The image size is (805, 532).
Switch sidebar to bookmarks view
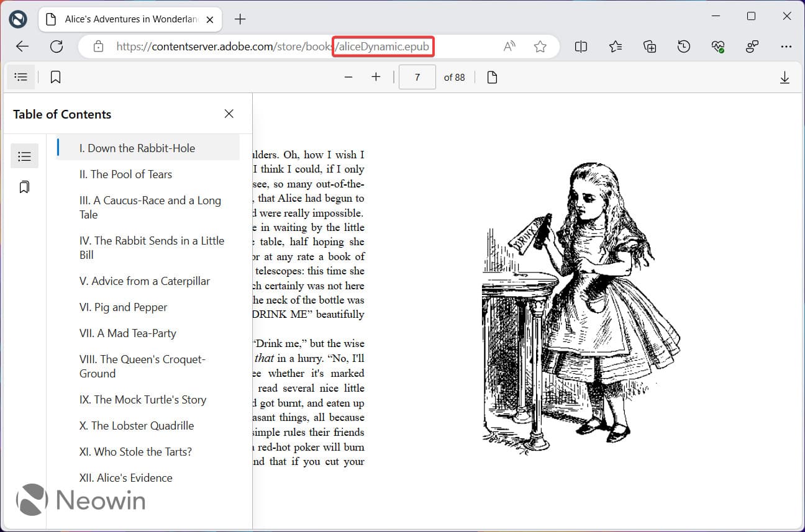(24, 186)
